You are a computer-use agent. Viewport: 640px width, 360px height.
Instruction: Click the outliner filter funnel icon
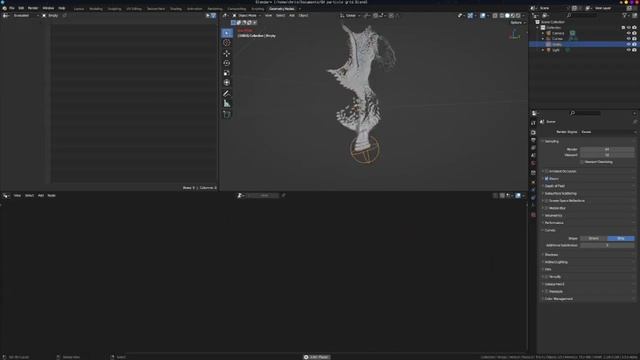click(x=624, y=16)
